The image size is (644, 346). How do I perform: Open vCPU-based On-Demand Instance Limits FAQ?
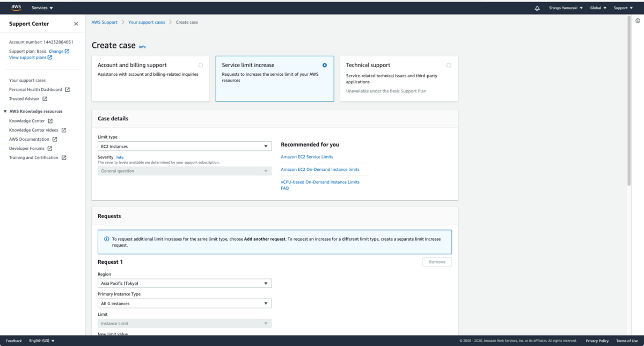[x=320, y=185]
